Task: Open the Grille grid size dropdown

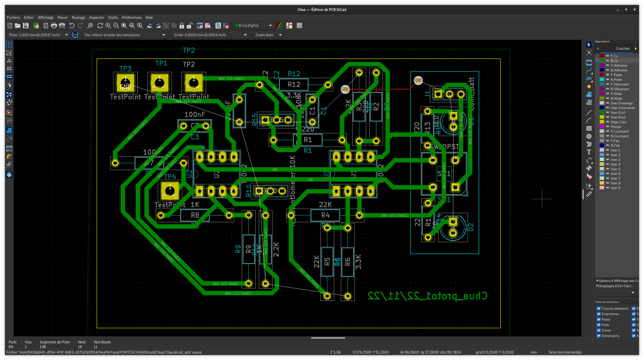Action: coord(210,35)
